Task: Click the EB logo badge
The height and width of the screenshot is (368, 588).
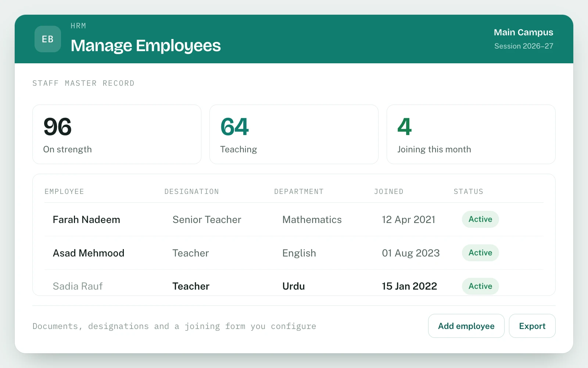Action: [48, 39]
